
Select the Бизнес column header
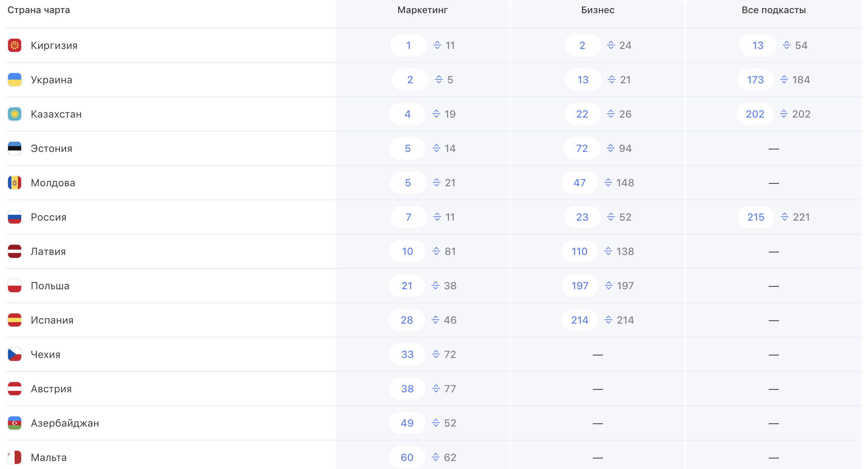598,10
